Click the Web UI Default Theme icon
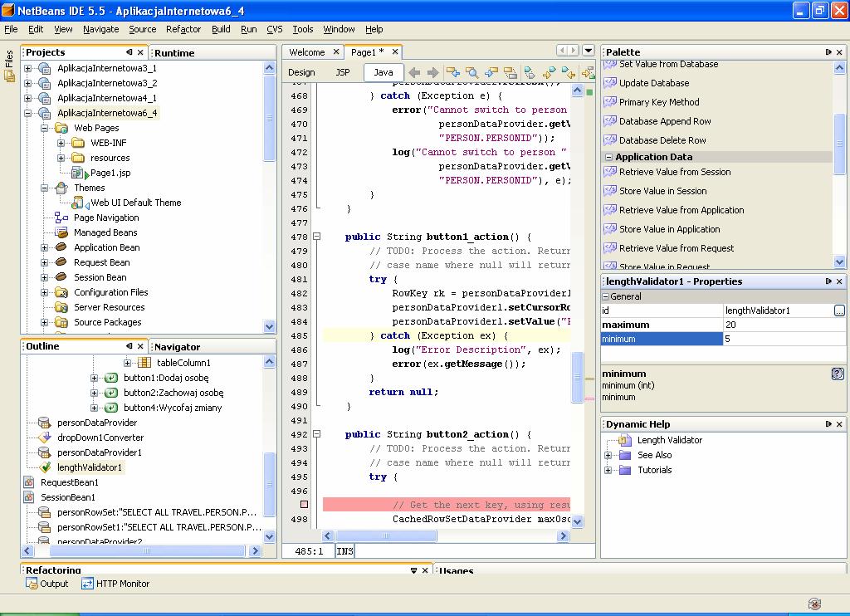The height and width of the screenshot is (616, 850). pyautogui.click(x=78, y=203)
